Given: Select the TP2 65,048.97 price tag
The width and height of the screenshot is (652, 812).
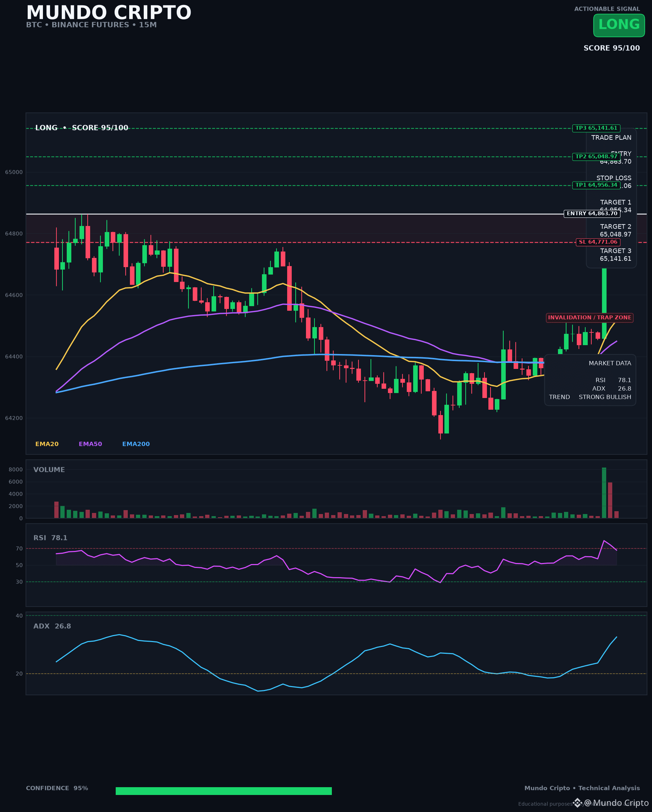Looking at the screenshot, I should coord(596,157).
